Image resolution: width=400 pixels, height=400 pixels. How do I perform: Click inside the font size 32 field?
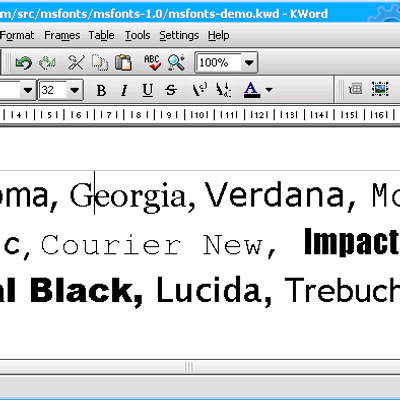click(x=53, y=90)
